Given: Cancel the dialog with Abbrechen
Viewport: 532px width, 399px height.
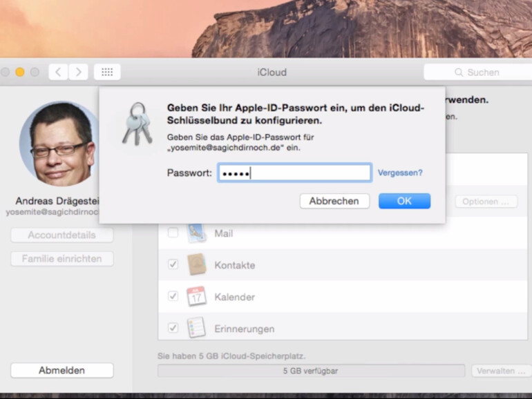Looking at the screenshot, I should click(334, 201).
